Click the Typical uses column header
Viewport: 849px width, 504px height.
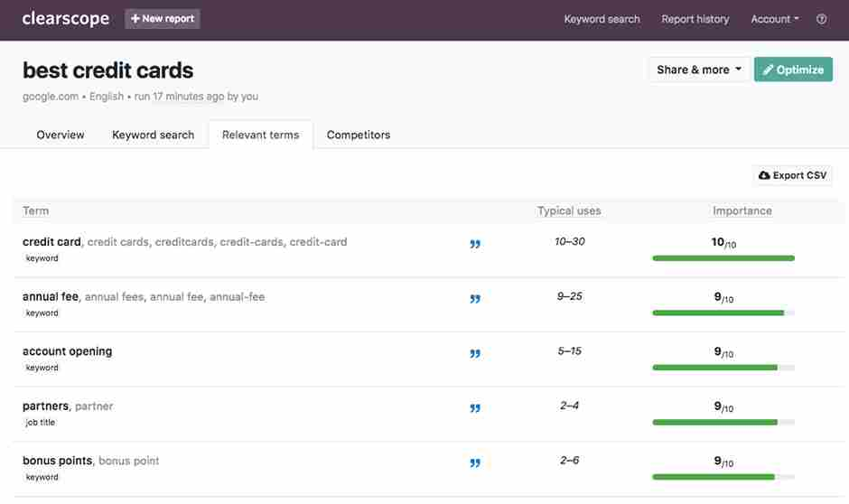[x=569, y=211]
